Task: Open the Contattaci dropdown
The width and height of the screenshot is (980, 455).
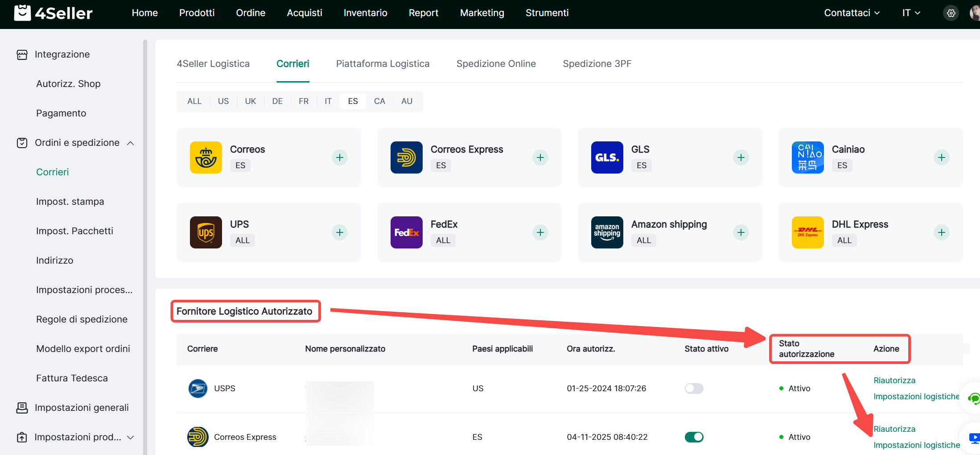Action: [852, 13]
